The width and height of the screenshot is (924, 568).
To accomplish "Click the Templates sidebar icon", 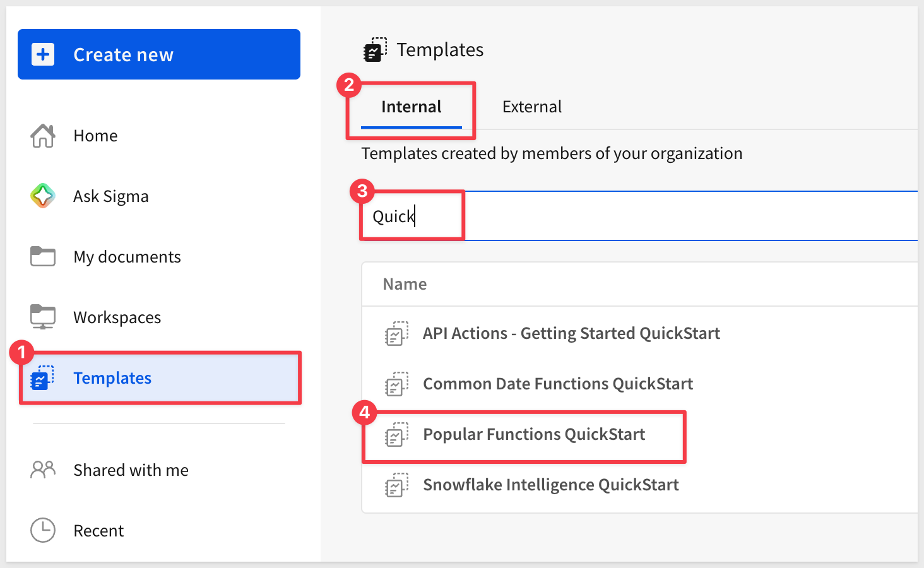I will click(x=43, y=378).
